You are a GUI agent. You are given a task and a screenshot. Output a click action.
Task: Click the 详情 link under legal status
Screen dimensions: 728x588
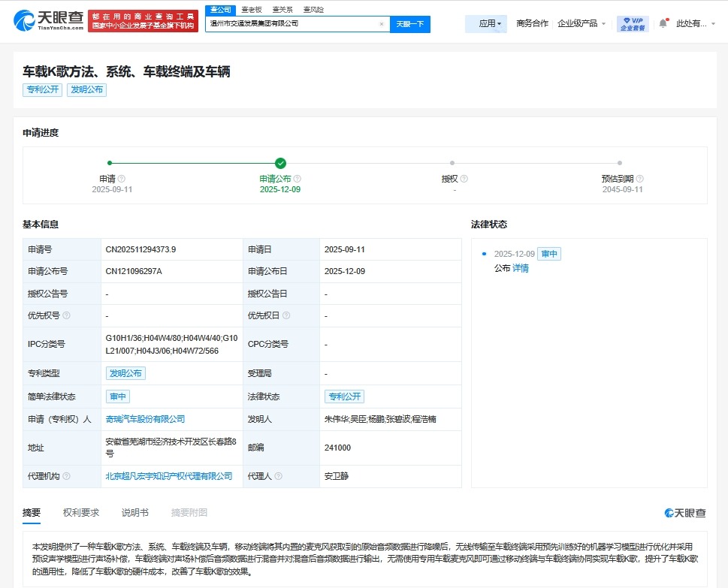coord(522,267)
